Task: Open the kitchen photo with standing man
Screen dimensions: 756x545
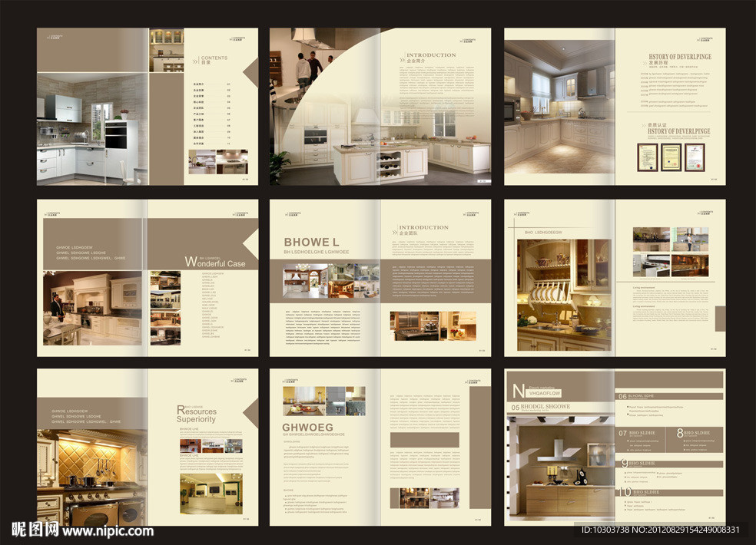Action: pyautogui.click(x=92, y=308)
